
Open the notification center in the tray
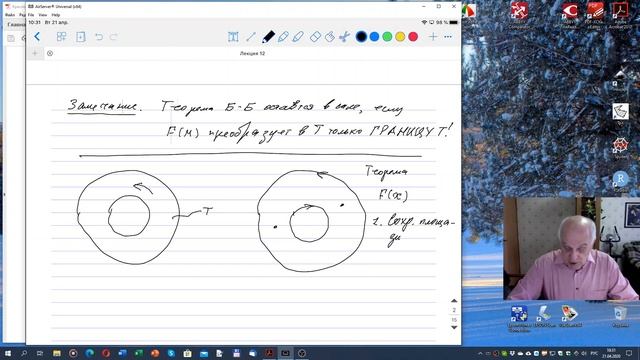coord(629,353)
